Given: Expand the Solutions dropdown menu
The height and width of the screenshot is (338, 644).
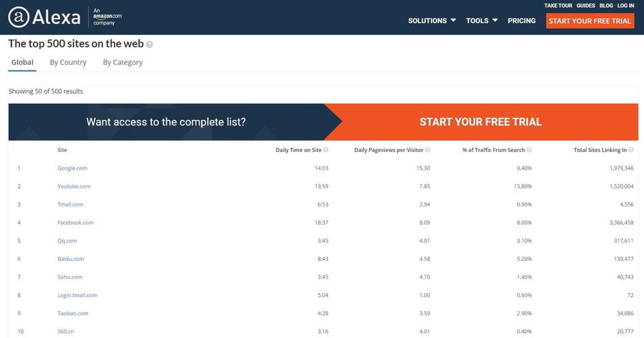Looking at the screenshot, I should point(431,20).
